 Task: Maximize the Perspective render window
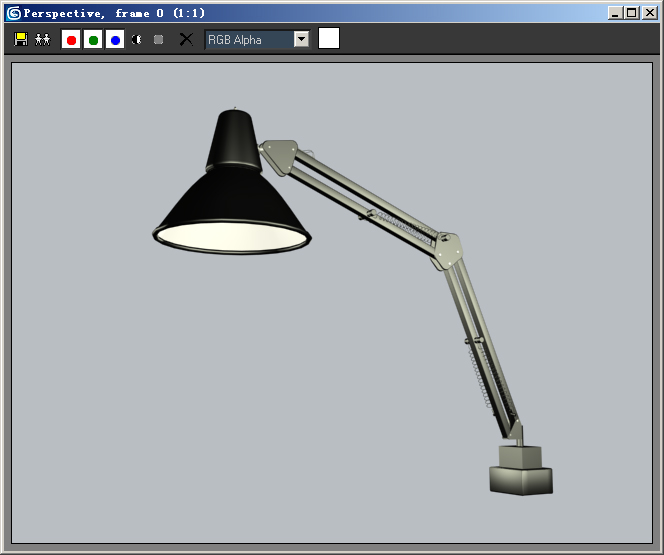(631, 13)
